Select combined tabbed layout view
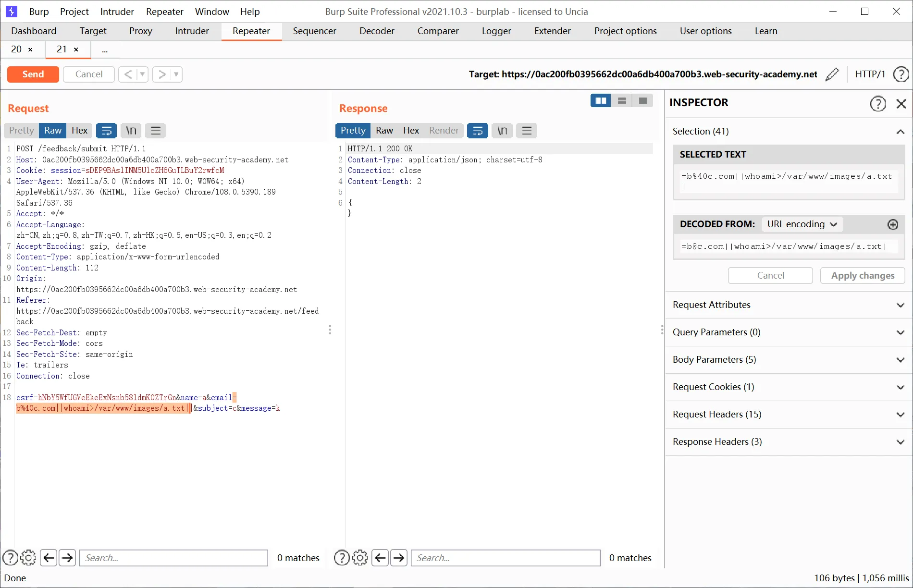This screenshot has height=588, width=913. 642,100
